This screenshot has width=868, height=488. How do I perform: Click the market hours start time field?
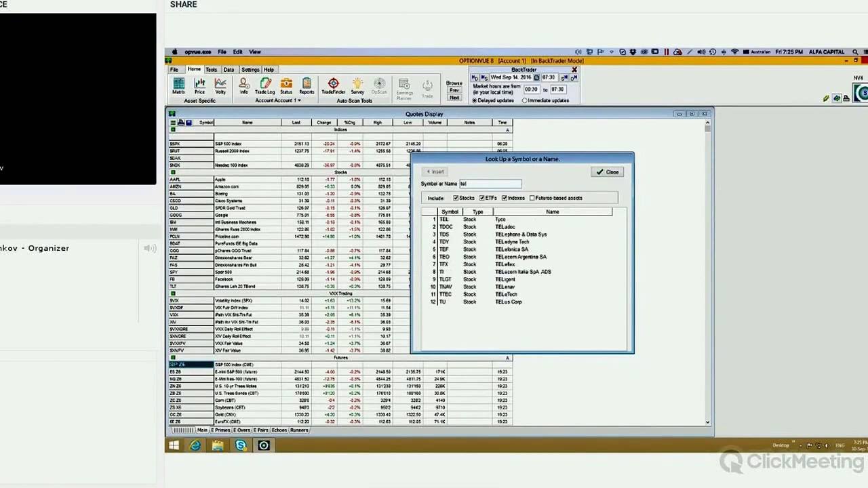531,89
